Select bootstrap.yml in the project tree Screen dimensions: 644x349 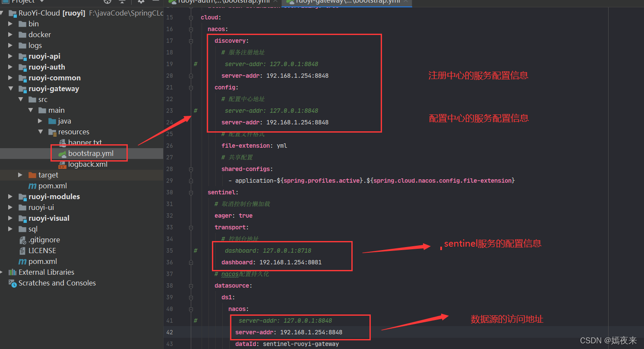click(x=91, y=154)
